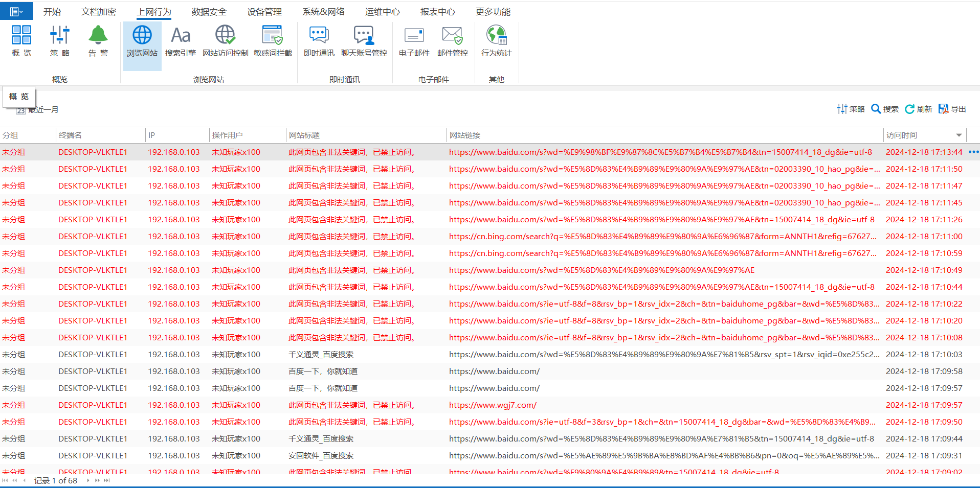
Task: Switch to the 数据安全 ribbon tab
Action: 209,12
